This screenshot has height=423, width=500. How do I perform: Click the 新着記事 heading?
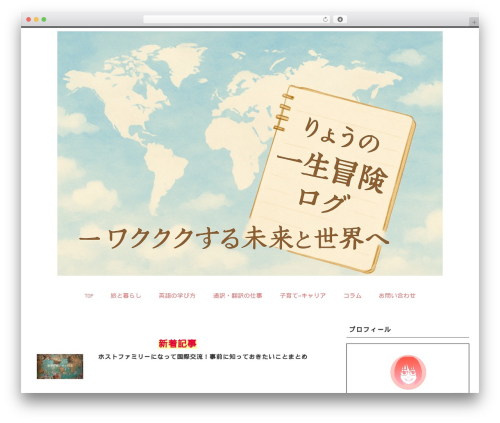click(177, 343)
